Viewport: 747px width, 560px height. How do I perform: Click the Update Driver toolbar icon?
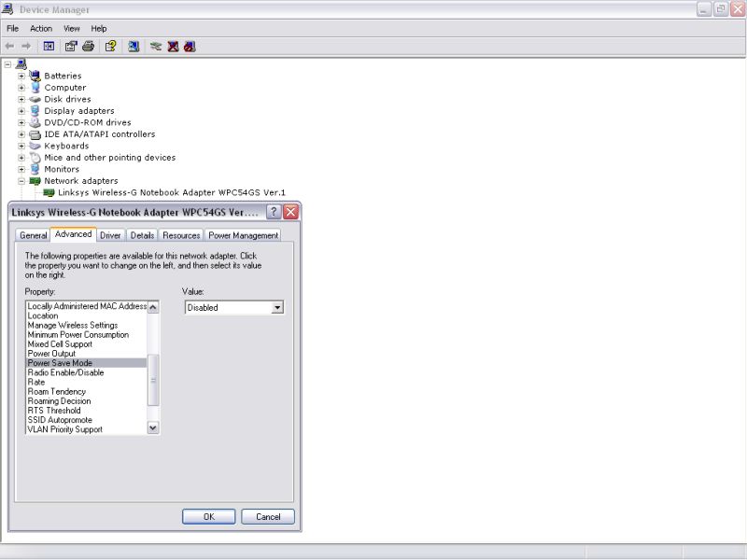coord(155,46)
